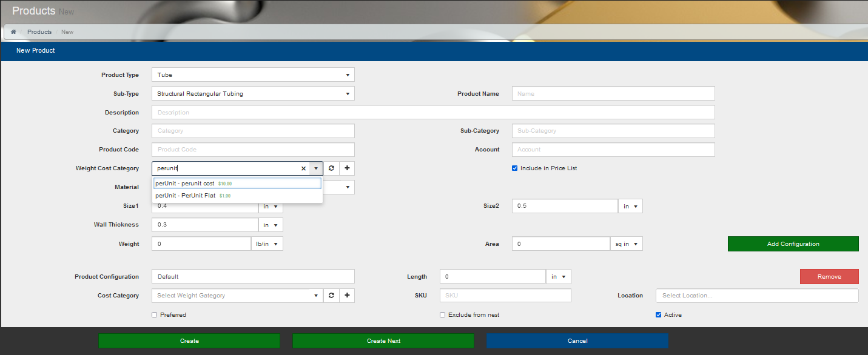Screen dimensions: 868x355
Task: Click the Create Next button
Action: 383,341
